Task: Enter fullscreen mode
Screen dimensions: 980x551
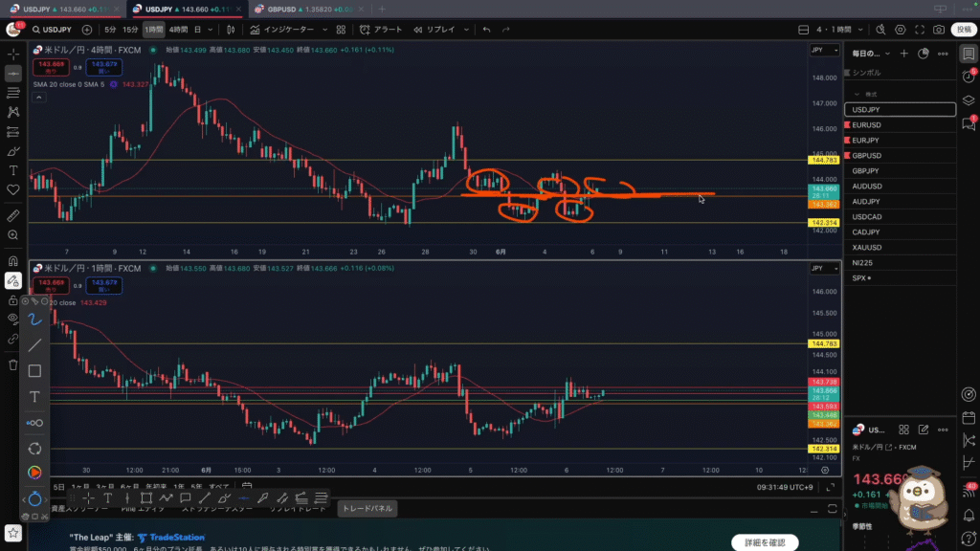Action: 920,30
